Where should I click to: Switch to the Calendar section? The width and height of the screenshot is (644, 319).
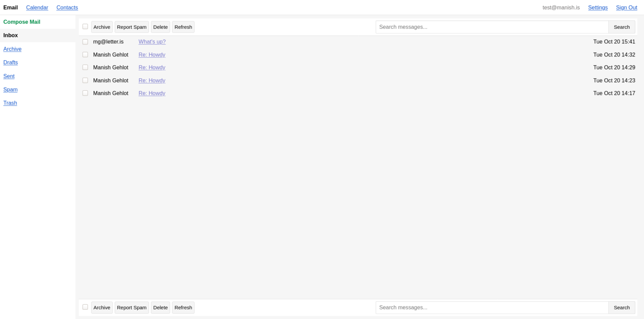point(37,7)
